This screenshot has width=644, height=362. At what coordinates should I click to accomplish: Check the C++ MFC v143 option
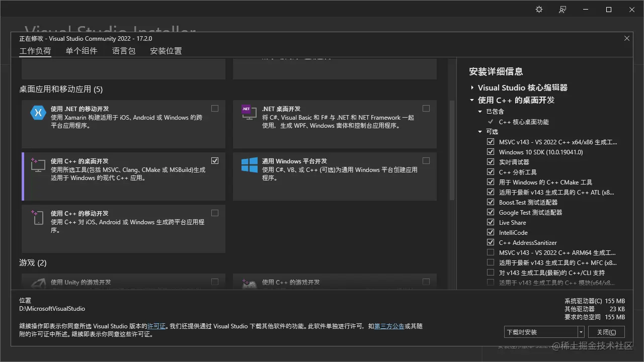[x=491, y=262]
